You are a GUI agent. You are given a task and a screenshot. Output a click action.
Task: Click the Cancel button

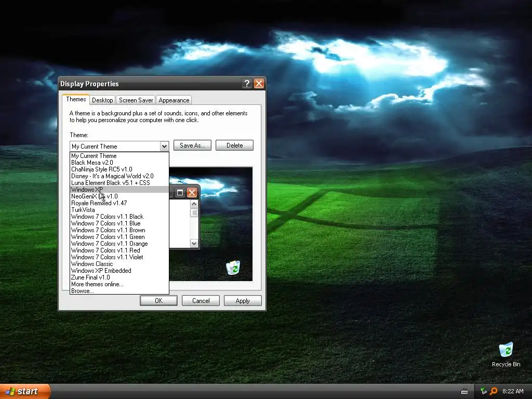[x=201, y=301]
